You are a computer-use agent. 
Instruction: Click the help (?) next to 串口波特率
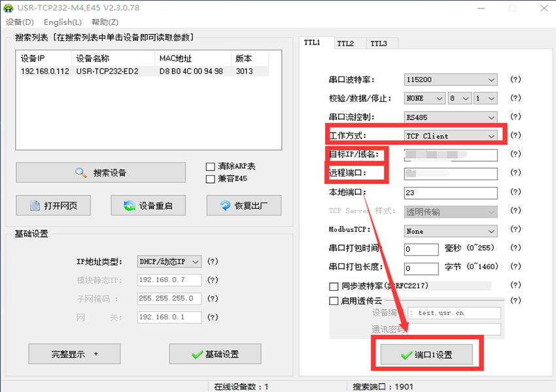[515, 80]
